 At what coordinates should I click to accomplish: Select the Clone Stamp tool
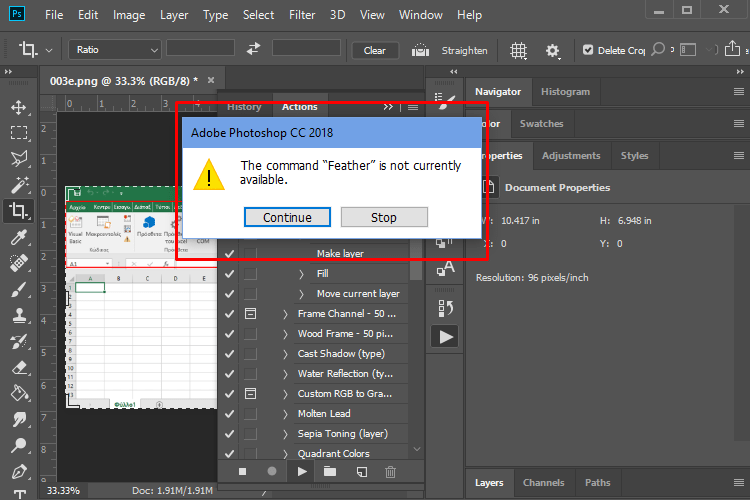point(19,315)
